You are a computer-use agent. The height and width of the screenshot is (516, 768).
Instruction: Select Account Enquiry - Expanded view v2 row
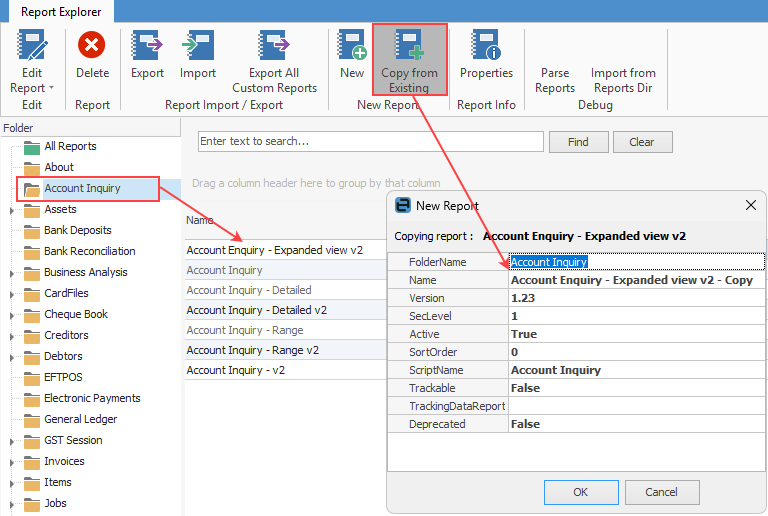click(286, 250)
